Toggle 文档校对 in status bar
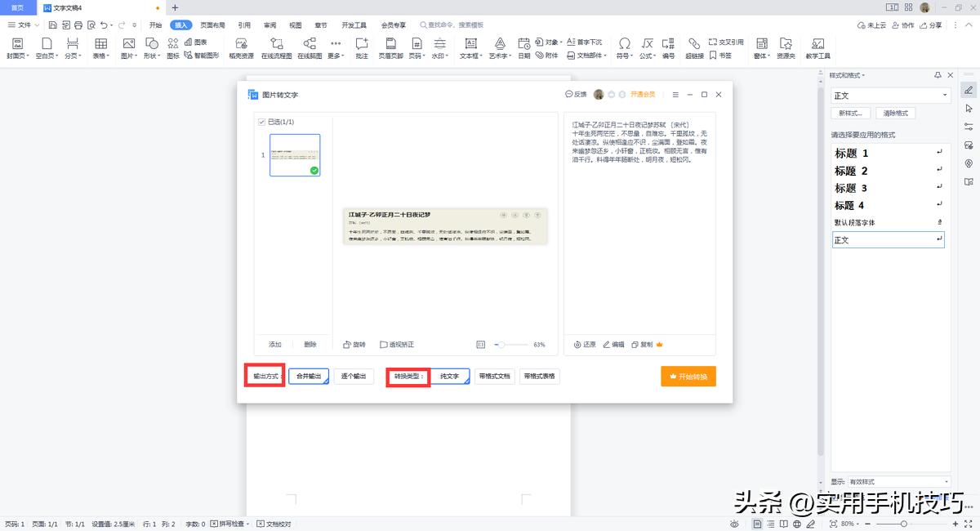The width and height of the screenshot is (980, 531). point(274,524)
